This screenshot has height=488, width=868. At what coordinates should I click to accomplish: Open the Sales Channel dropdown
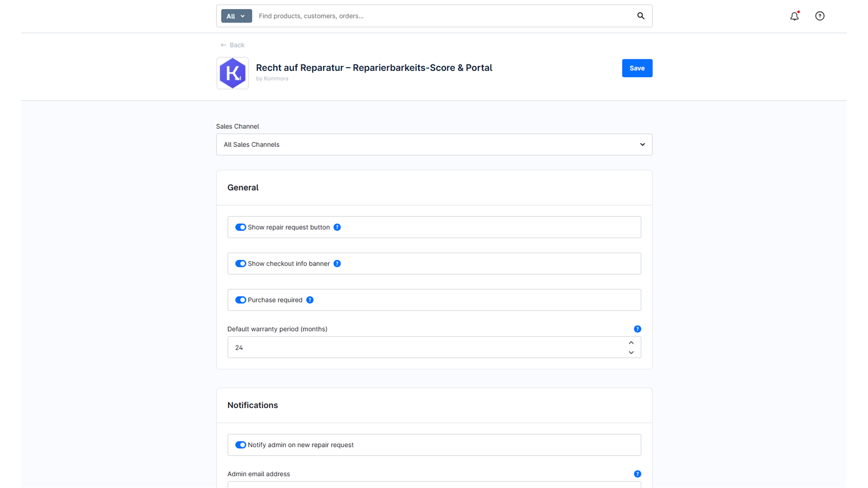pyautogui.click(x=434, y=145)
